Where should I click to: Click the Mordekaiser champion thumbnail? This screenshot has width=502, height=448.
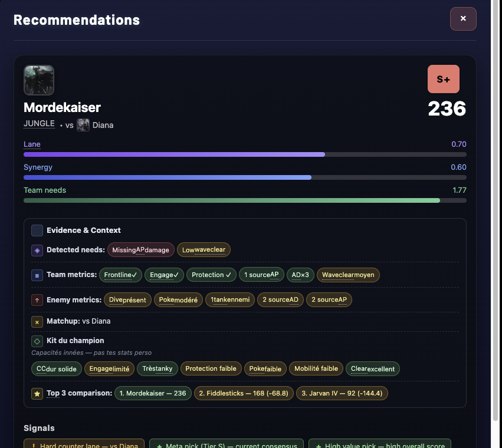(x=38, y=80)
